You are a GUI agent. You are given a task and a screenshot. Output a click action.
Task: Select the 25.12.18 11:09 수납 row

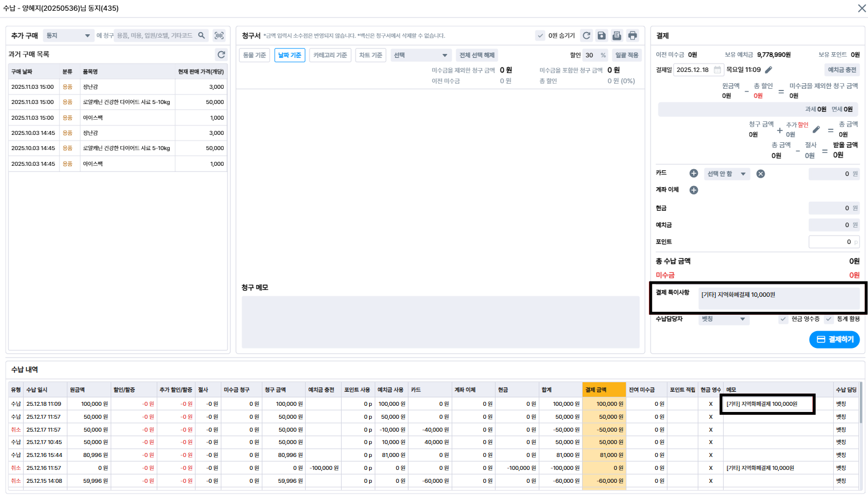pos(434,404)
